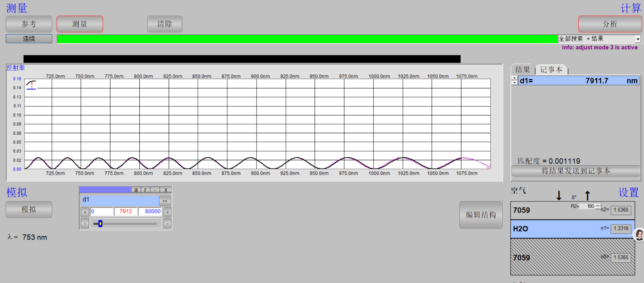The width and height of the screenshot is (644, 283).
Task: Open the 全部搜索 + 结果 dropdown
Action: click(x=638, y=39)
